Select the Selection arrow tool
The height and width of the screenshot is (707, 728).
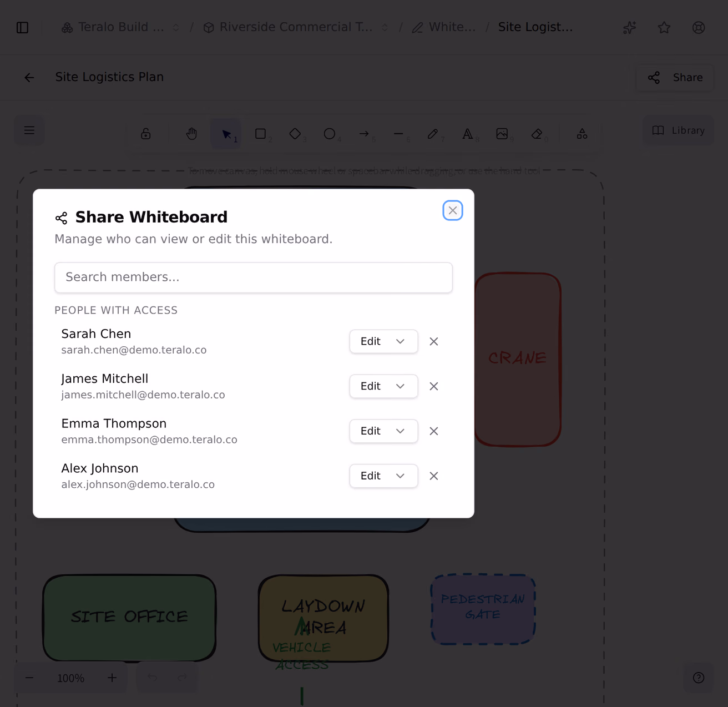pyautogui.click(x=226, y=134)
